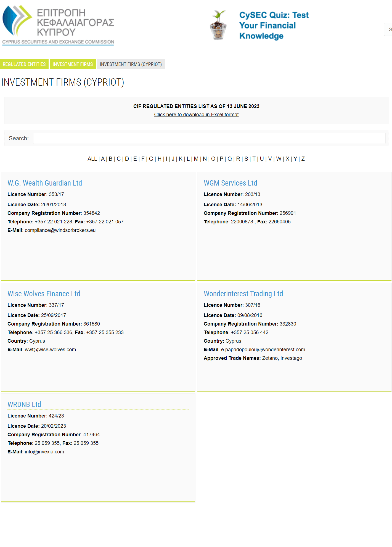Filter firms by letter T
The height and width of the screenshot is (547, 392).
click(254, 159)
